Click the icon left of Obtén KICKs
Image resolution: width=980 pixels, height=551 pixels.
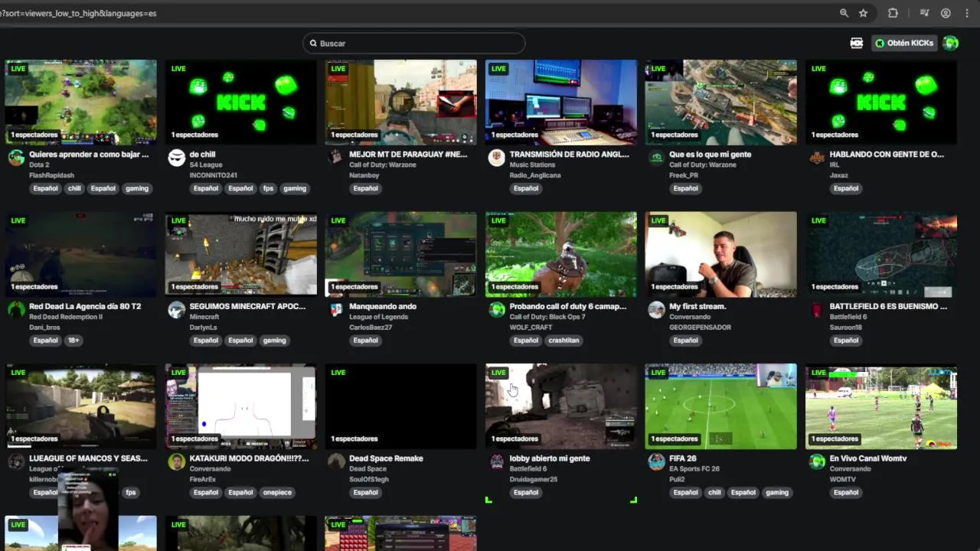pos(857,43)
